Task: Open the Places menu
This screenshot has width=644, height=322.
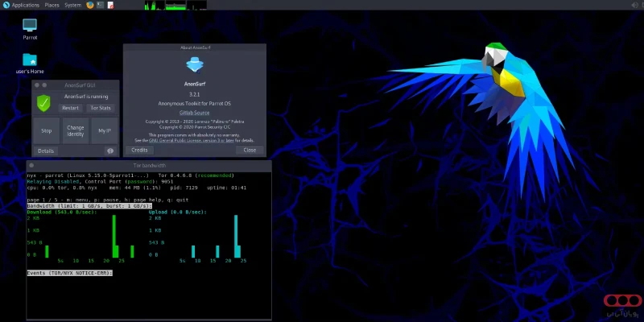Action: tap(52, 6)
